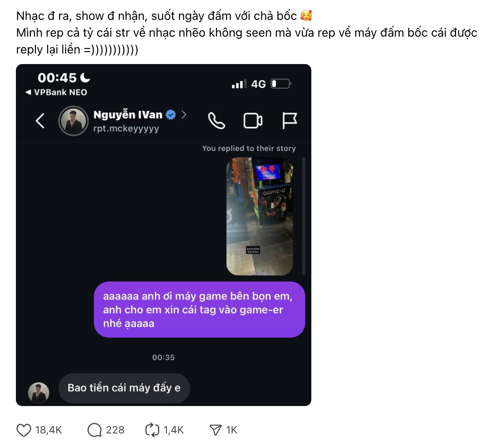Share the post via paper plane icon
This screenshot has width=499, height=448.
(215, 430)
